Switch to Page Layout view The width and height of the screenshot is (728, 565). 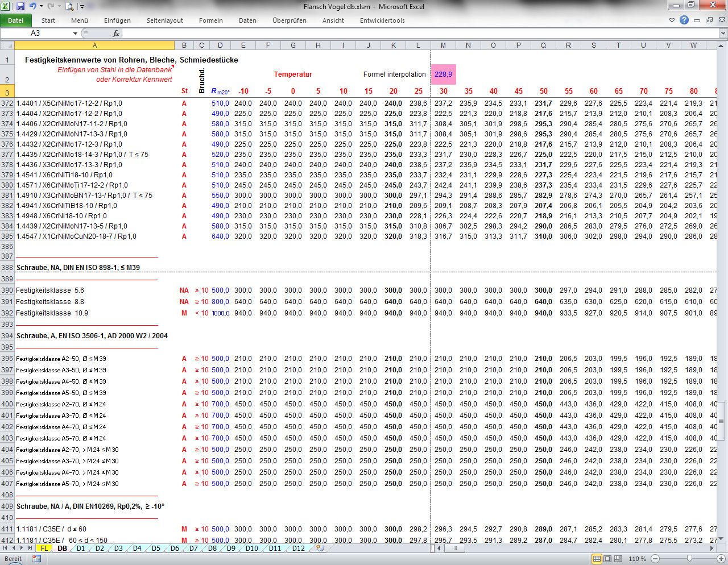(607, 559)
